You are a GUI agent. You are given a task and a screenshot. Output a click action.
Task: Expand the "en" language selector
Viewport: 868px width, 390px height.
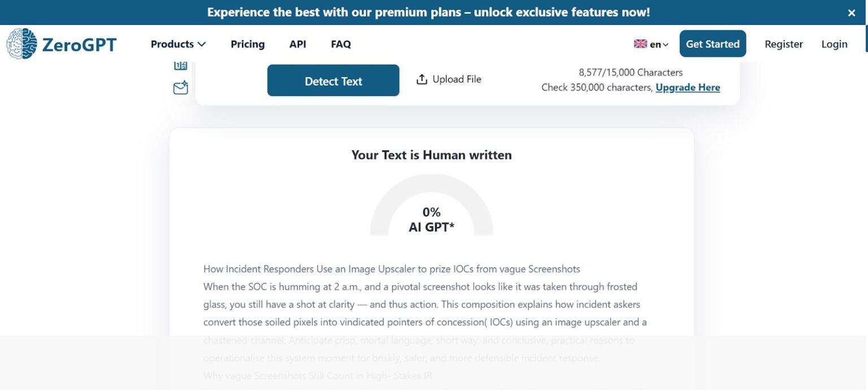(x=656, y=44)
